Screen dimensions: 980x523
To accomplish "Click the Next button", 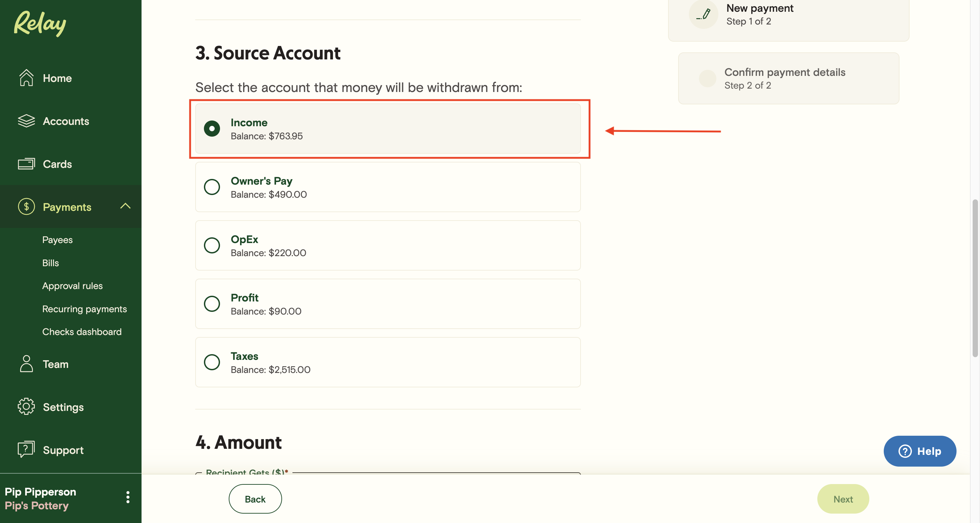I will 843,498.
